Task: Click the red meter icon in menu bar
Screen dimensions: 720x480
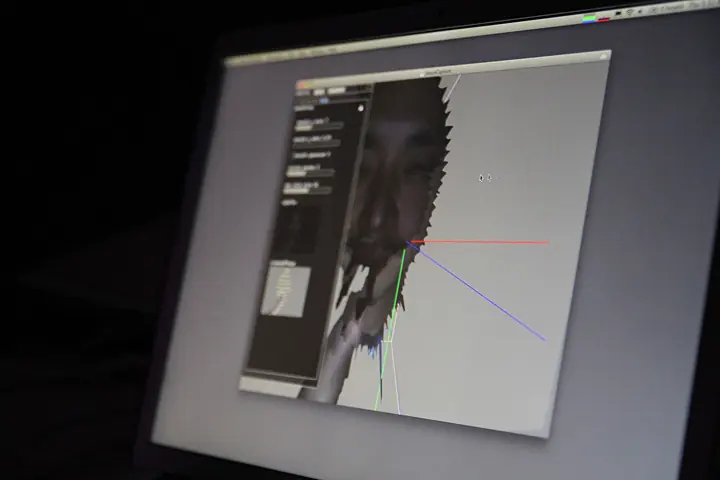Action: point(605,17)
